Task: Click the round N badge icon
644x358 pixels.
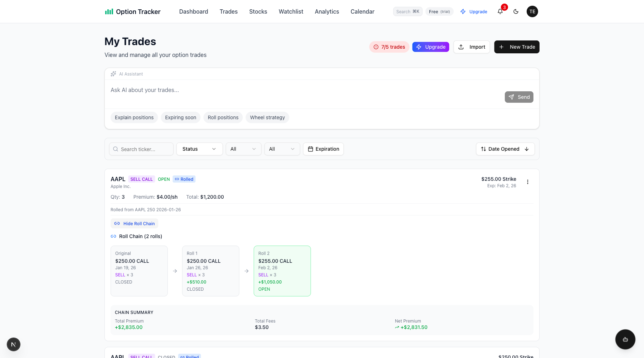Action: tap(14, 344)
